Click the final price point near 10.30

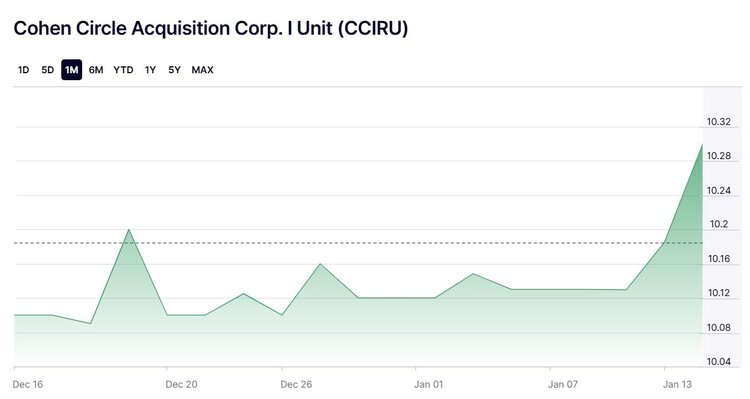[702, 144]
